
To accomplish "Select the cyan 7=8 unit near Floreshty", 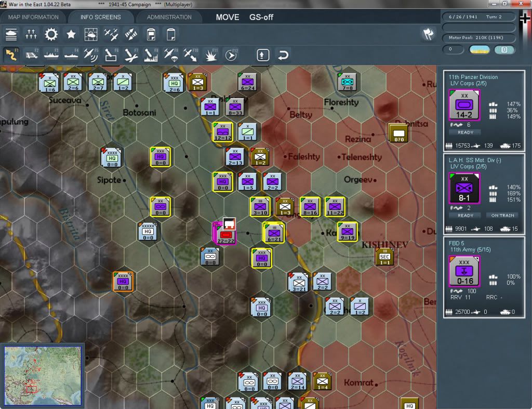I will [347, 82].
